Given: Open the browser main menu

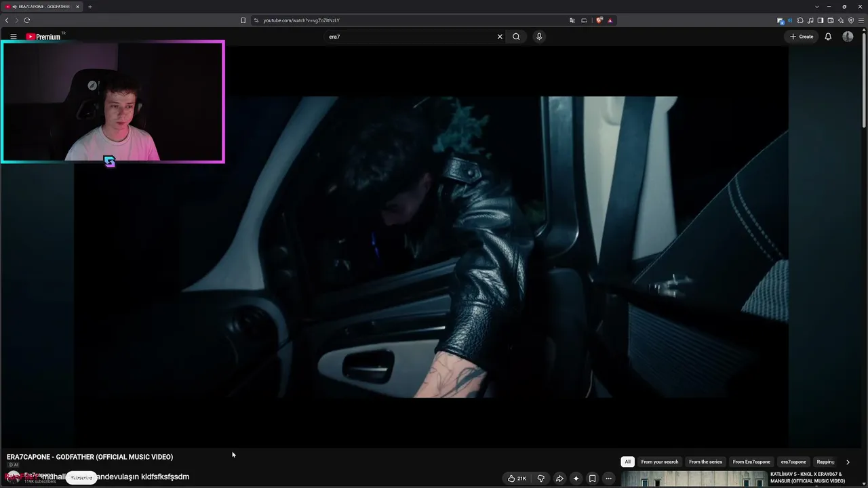Looking at the screenshot, I should pyautogui.click(x=861, y=20).
